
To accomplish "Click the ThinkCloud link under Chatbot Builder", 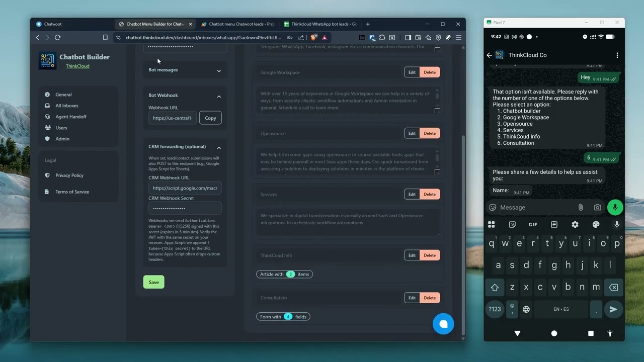I will click(x=77, y=66).
